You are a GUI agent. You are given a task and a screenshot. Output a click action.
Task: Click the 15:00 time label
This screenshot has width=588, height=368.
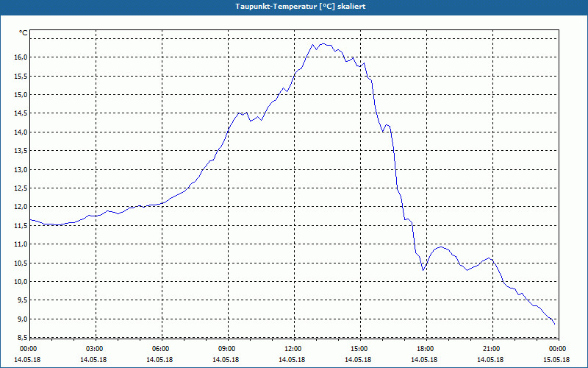(359, 349)
